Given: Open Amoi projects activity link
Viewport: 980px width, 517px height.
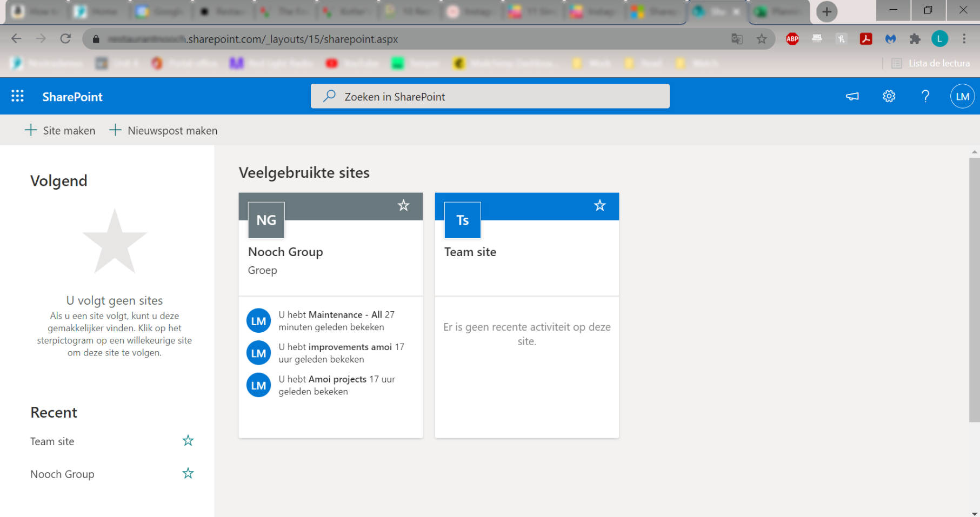Looking at the screenshot, I should click(x=337, y=379).
